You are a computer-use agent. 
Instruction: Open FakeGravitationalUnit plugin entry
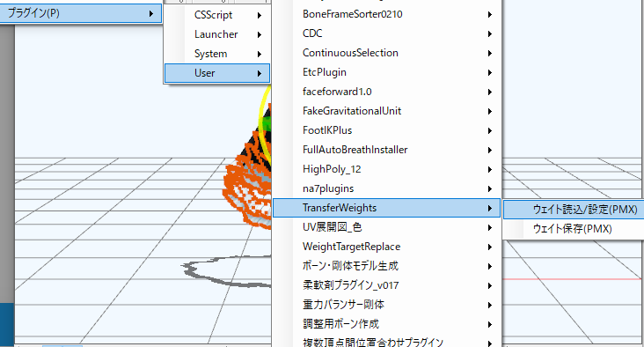(x=386, y=111)
